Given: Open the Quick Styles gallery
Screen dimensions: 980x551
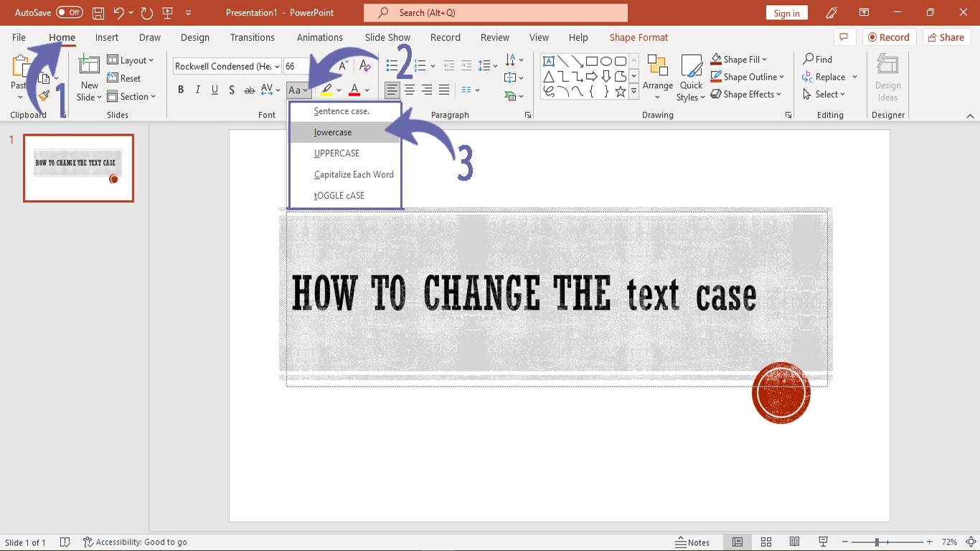Looking at the screenshot, I should [692, 78].
